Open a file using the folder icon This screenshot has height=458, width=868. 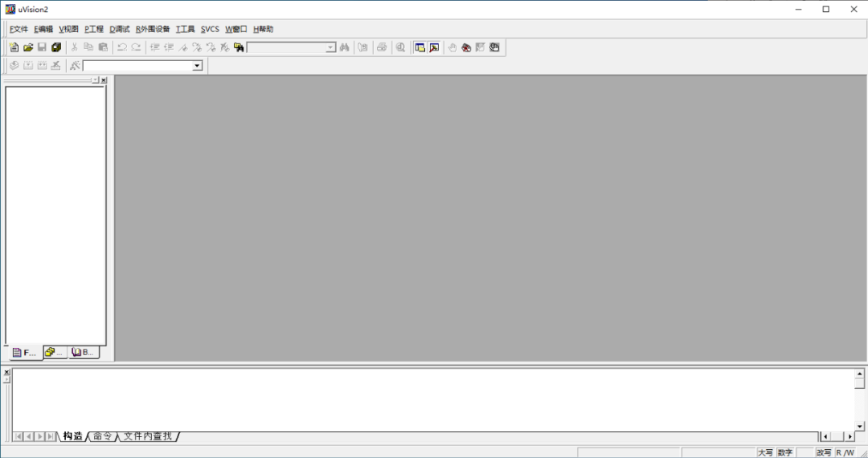(27, 47)
